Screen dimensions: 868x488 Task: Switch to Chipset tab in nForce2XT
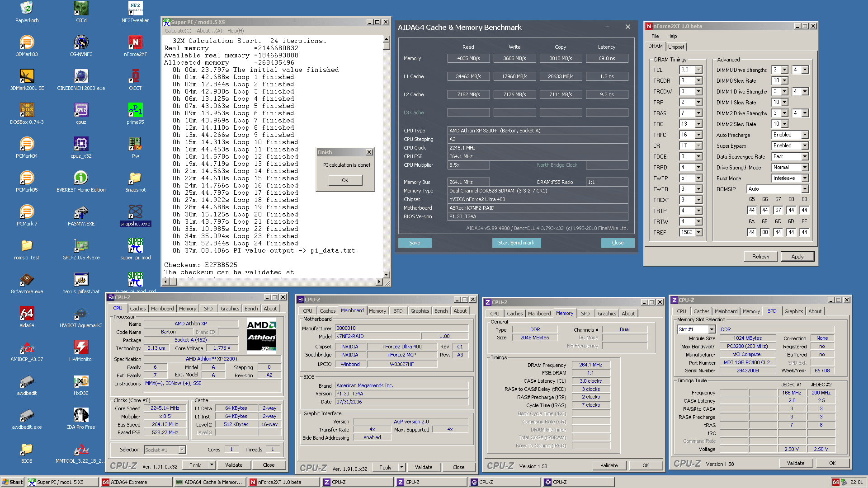pyautogui.click(x=676, y=47)
